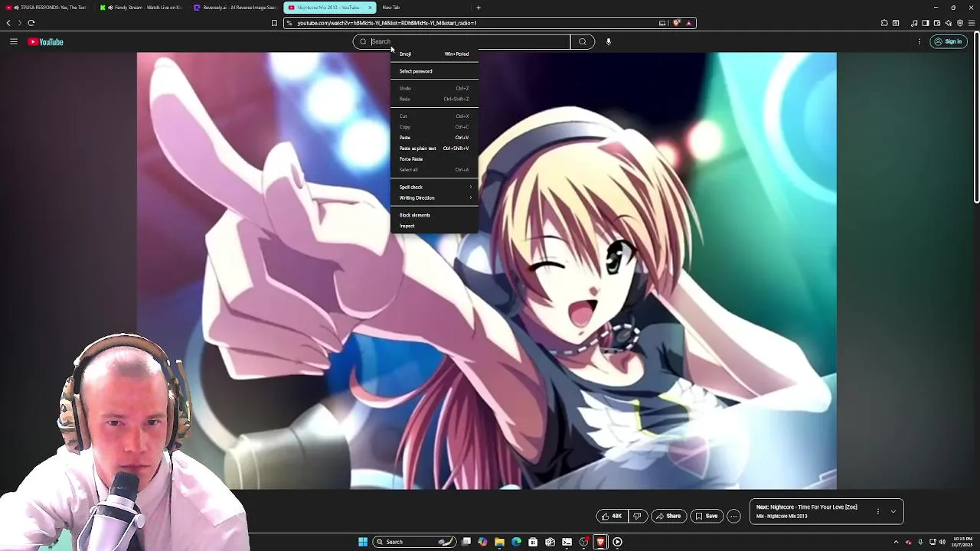Click the page vertical scrollbar
The image size is (980, 551).
(976, 119)
